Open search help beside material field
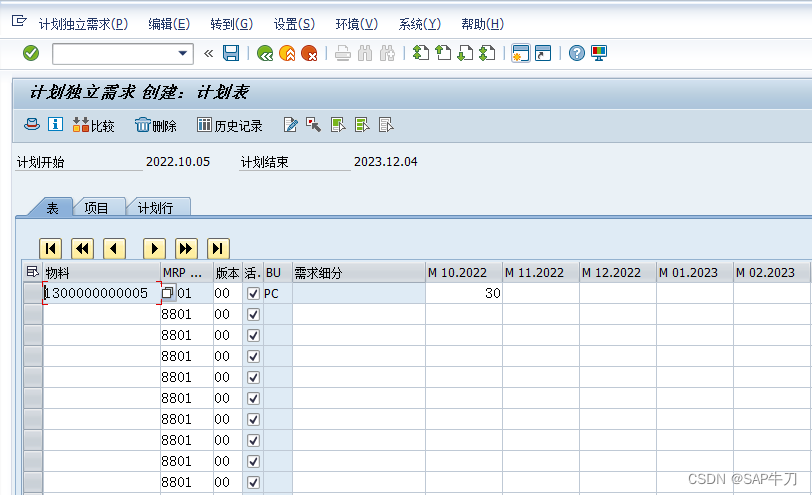The width and height of the screenshot is (812, 495). pyautogui.click(x=168, y=293)
